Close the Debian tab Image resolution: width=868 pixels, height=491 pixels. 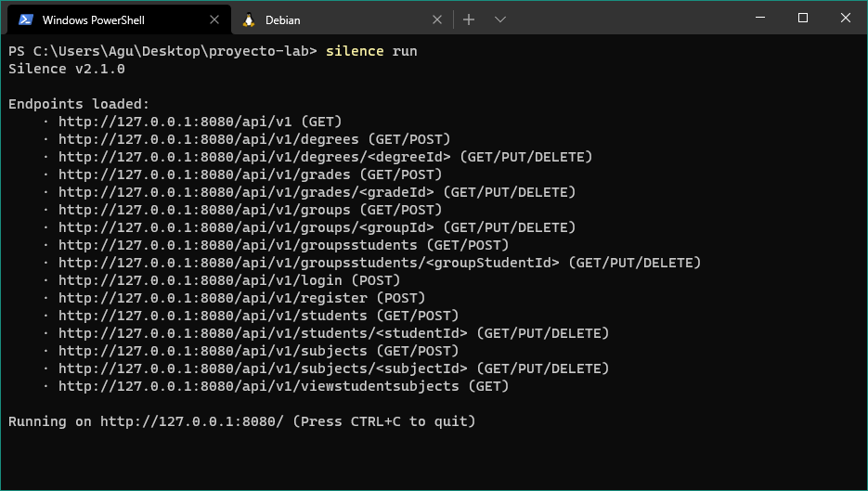[x=436, y=19]
